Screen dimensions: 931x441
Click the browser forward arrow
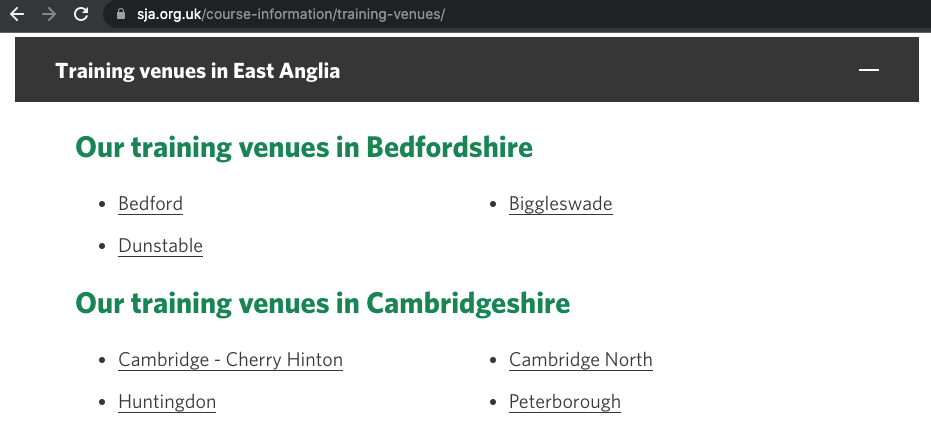[x=49, y=15]
